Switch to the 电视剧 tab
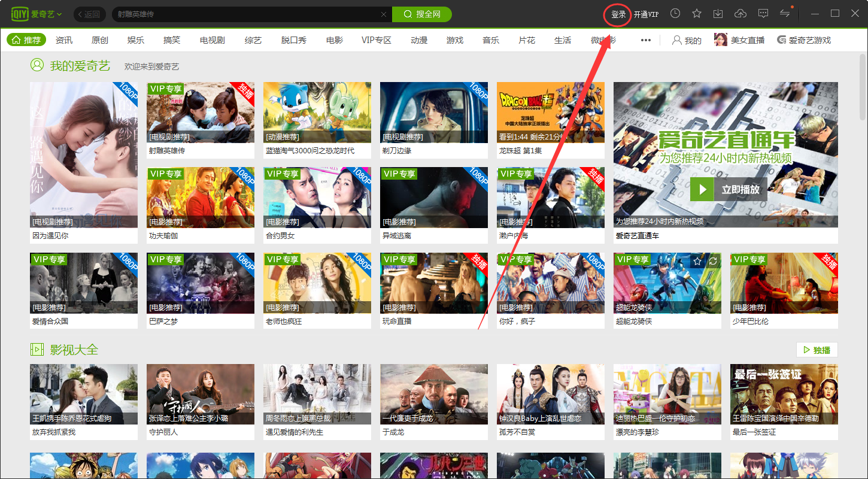The width and height of the screenshot is (868, 479). tap(213, 40)
